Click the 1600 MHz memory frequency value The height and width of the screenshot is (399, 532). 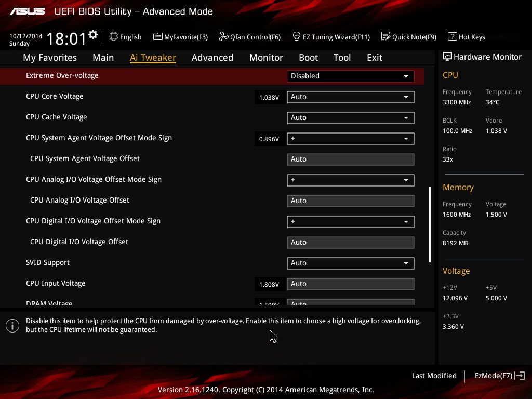(x=457, y=215)
